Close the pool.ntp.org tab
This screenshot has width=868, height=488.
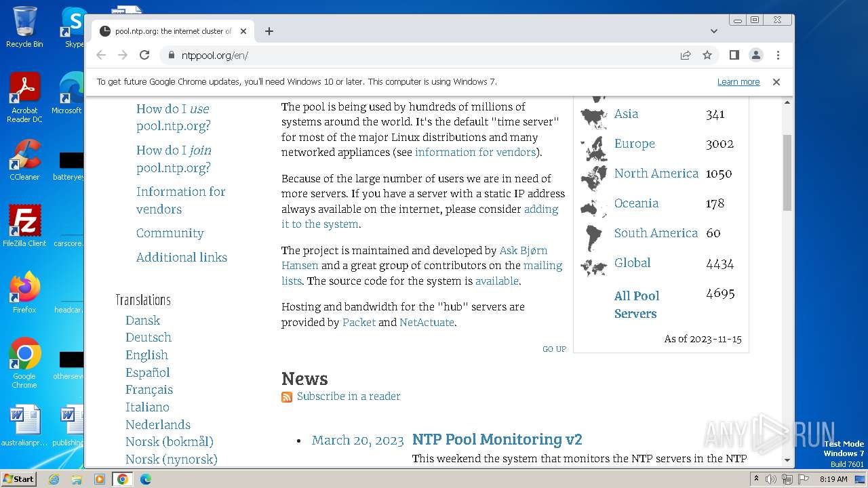pyautogui.click(x=243, y=31)
